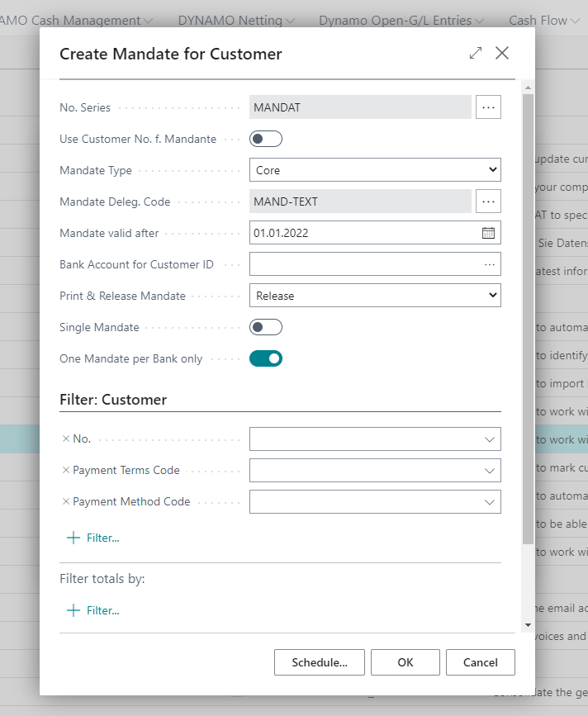Click the One Mandate per Bank only label

(x=131, y=359)
